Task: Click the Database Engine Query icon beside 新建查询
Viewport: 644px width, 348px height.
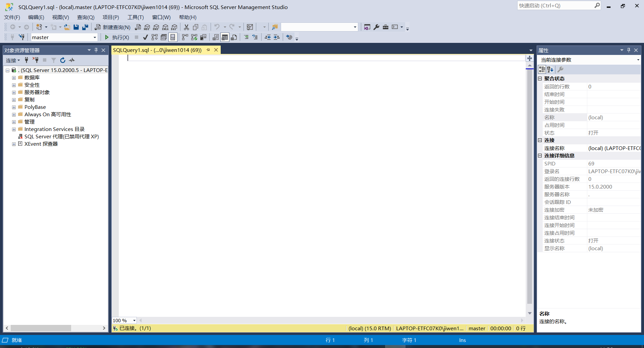Action: point(138,27)
